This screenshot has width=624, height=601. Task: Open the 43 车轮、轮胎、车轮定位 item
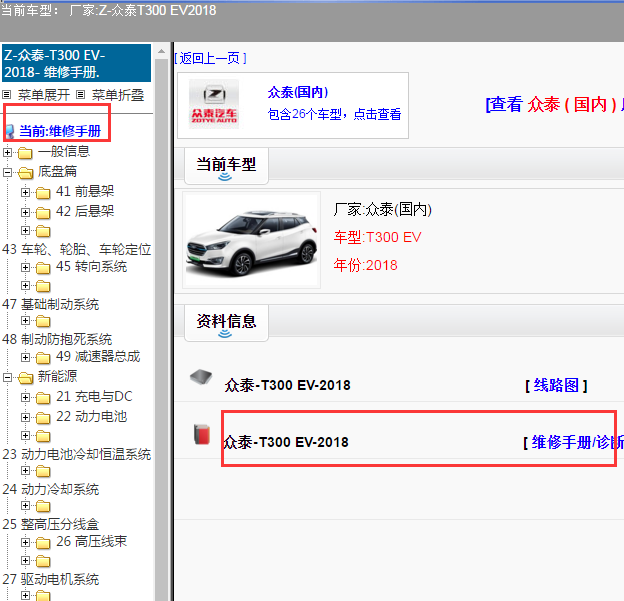tap(76, 249)
